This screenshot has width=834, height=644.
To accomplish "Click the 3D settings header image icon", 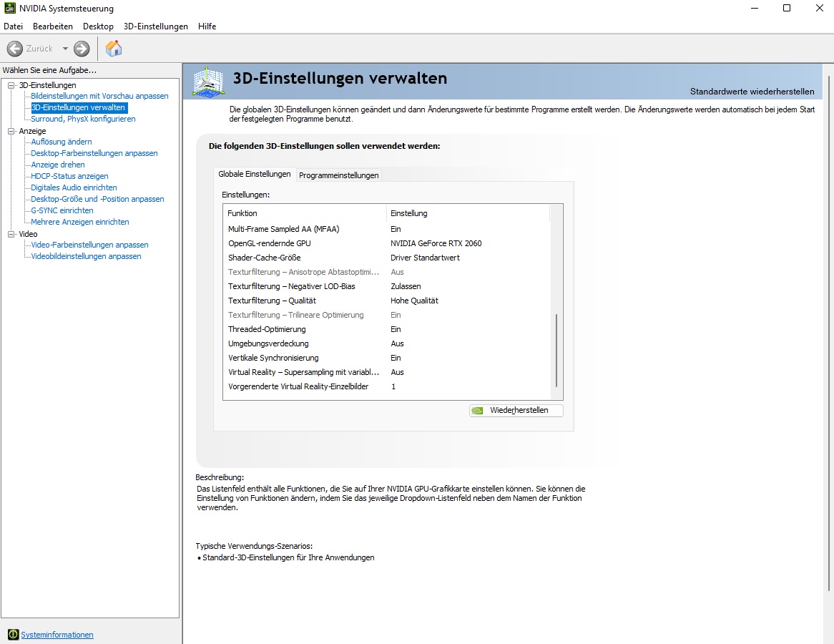I will [x=209, y=82].
